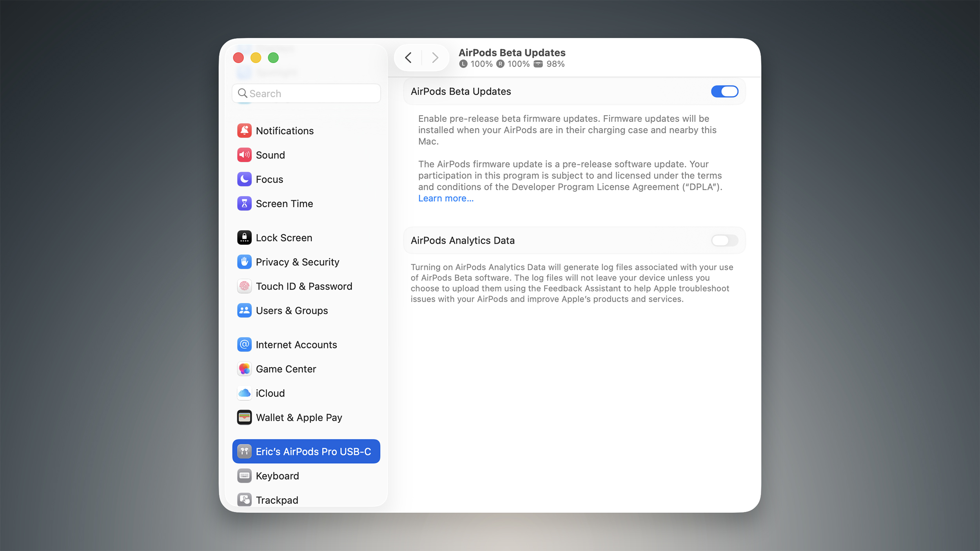The height and width of the screenshot is (551, 980).
Task: Open Privacy & Security settings
Action: 306,262
